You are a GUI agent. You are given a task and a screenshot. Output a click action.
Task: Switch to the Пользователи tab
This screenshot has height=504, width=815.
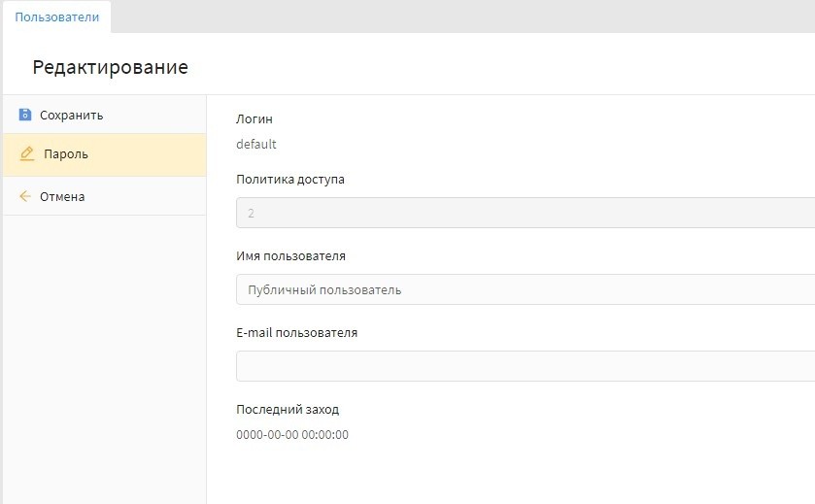tap(56, 17)
